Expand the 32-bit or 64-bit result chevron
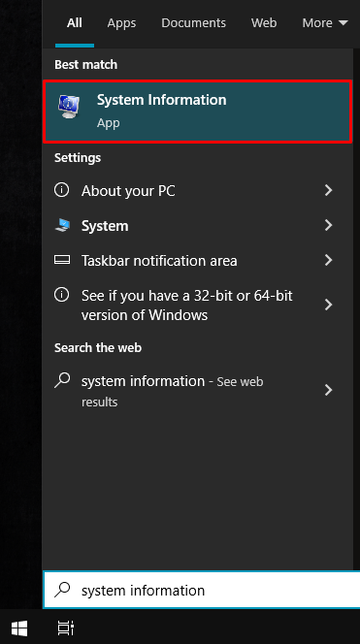This screenshot has width=360, height=644. point(328,305)
